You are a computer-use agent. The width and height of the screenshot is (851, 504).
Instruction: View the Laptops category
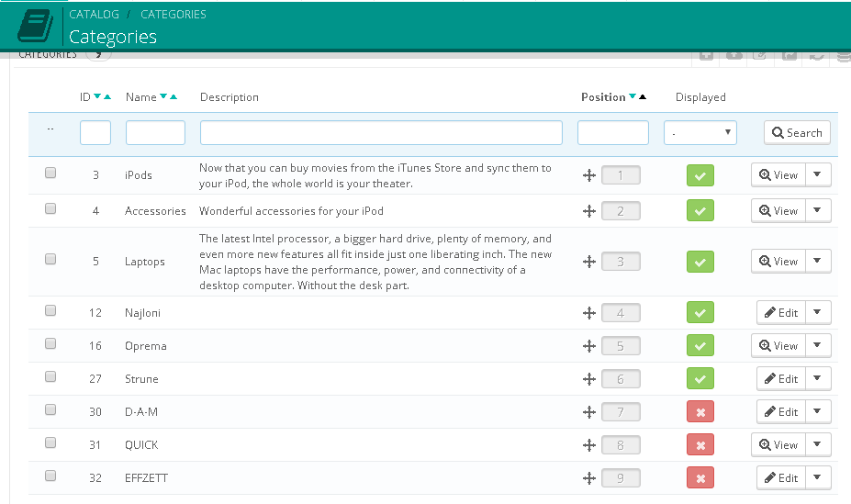point(778,261)
